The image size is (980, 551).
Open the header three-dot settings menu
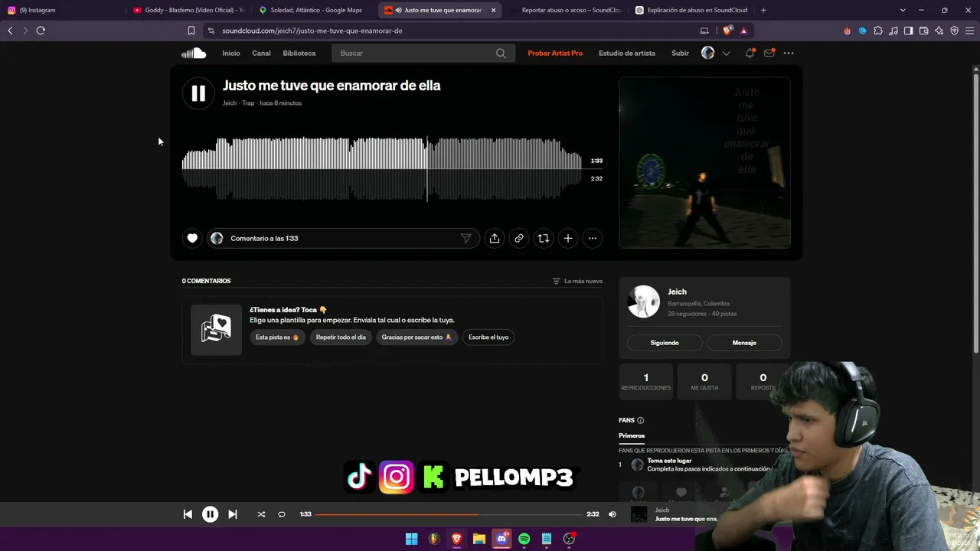point(789,53)
